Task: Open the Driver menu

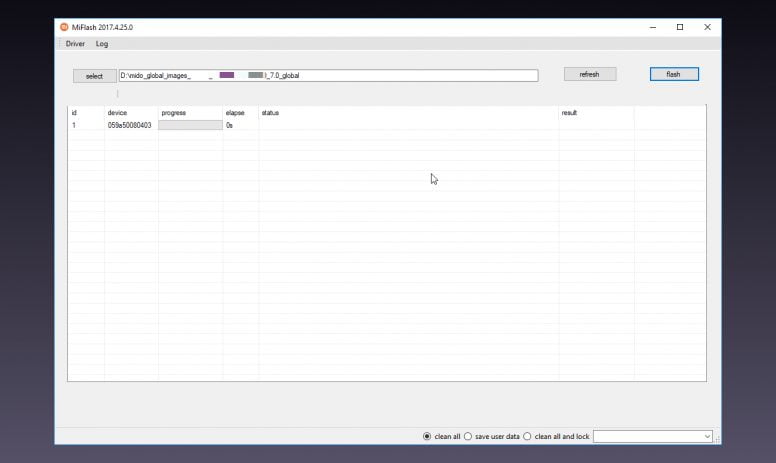Action: click(x=75, y=44)
